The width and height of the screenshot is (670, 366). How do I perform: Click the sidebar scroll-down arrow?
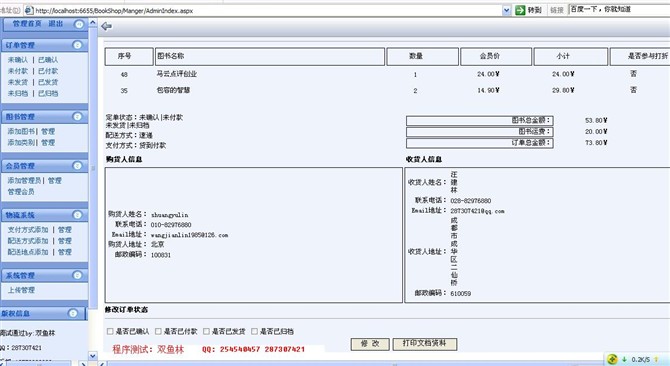(x=93, y=355)
